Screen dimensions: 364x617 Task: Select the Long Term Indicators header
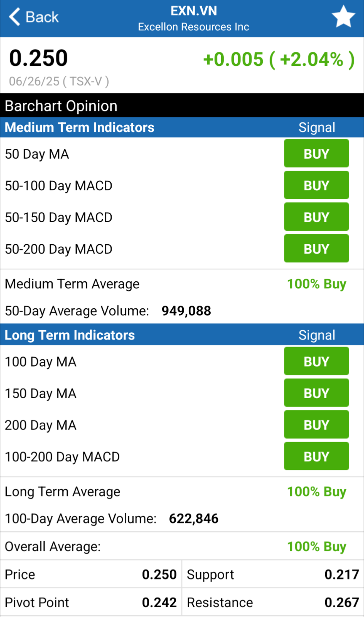click(70, 335)
